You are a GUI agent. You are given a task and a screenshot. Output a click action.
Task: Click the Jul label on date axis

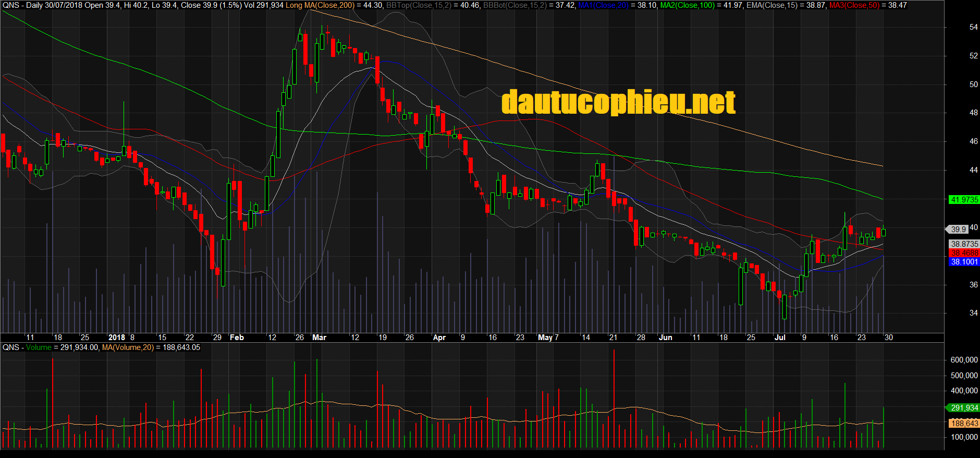click(780, 338)
